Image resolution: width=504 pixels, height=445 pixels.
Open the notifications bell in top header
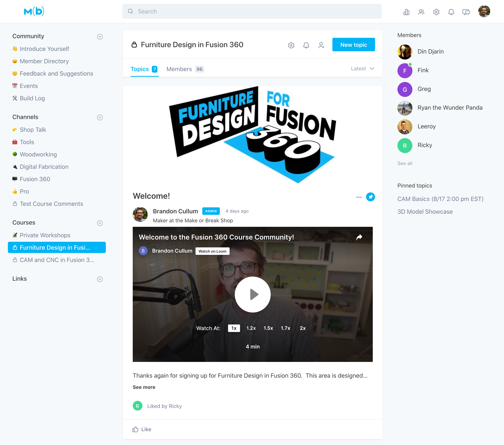(x=451, y=12)
